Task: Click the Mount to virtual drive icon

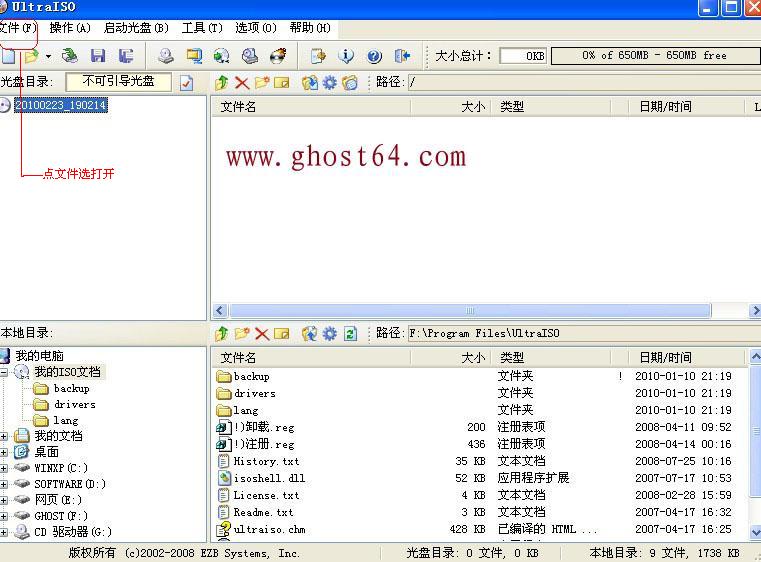Action: (x=250, y=56)
